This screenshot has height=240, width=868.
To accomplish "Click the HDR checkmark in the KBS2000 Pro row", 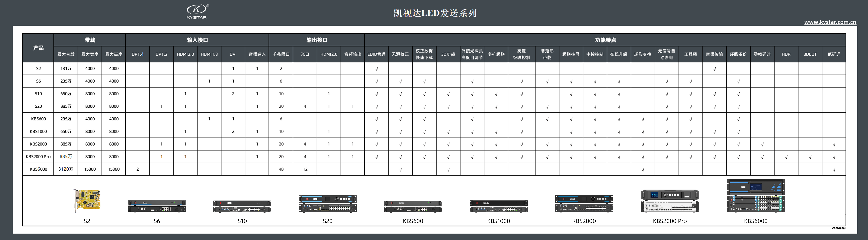I will 786,157.
